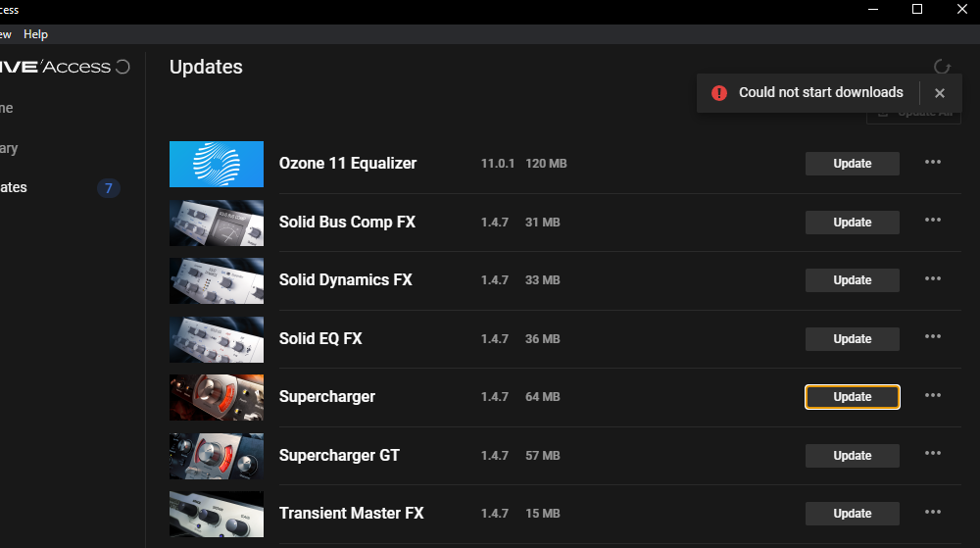Viewport: 980px width, 548px height.
Task: Click the Could not start downloads message
Action: (x=820, y=92)
